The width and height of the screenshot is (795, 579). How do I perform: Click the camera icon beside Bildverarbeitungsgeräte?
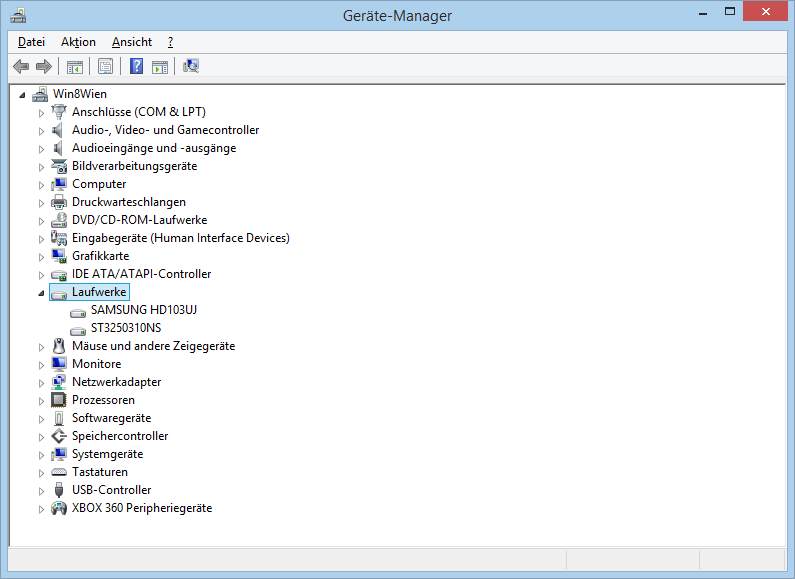[59, 166]
